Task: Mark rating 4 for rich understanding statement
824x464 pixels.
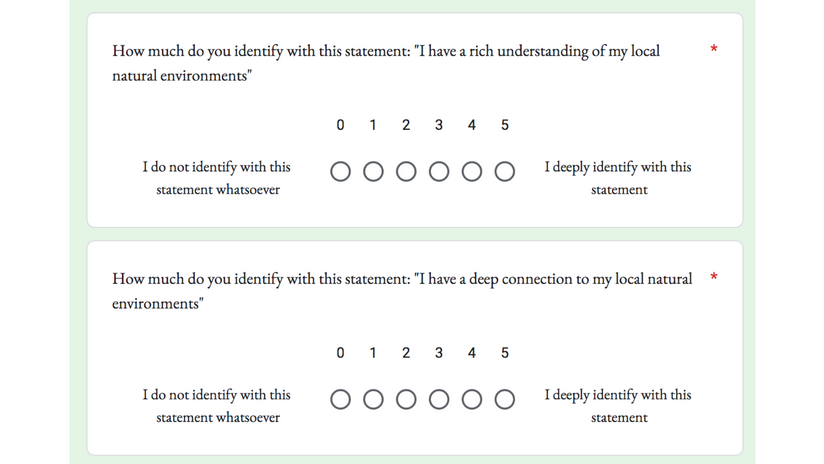Action: coord(472,172)
